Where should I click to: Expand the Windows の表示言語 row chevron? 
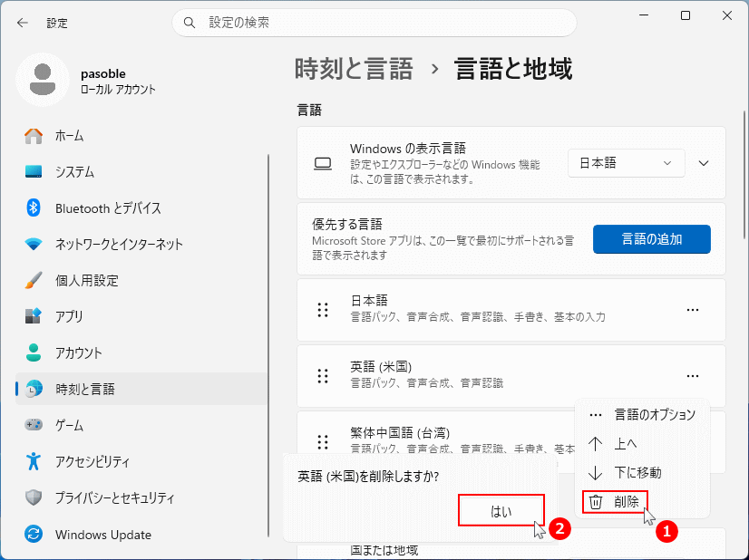pyautogui.click(x=703, y=163)
